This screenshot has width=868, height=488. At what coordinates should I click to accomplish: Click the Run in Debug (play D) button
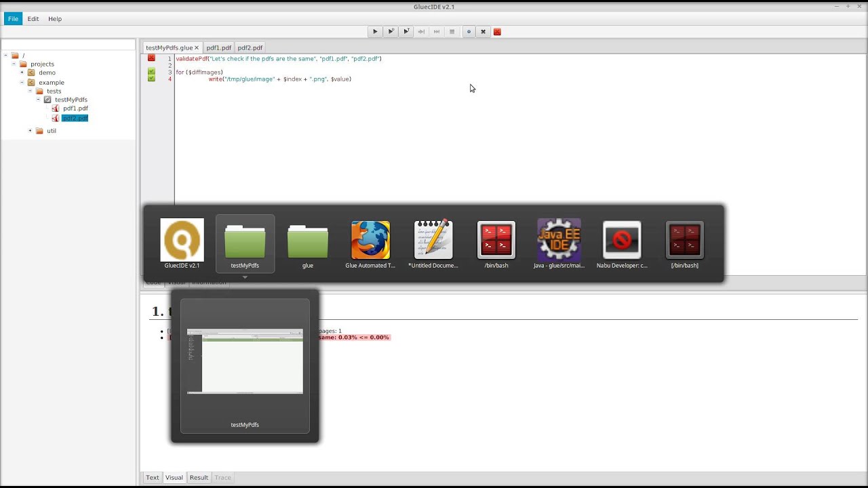pos(391,32)
